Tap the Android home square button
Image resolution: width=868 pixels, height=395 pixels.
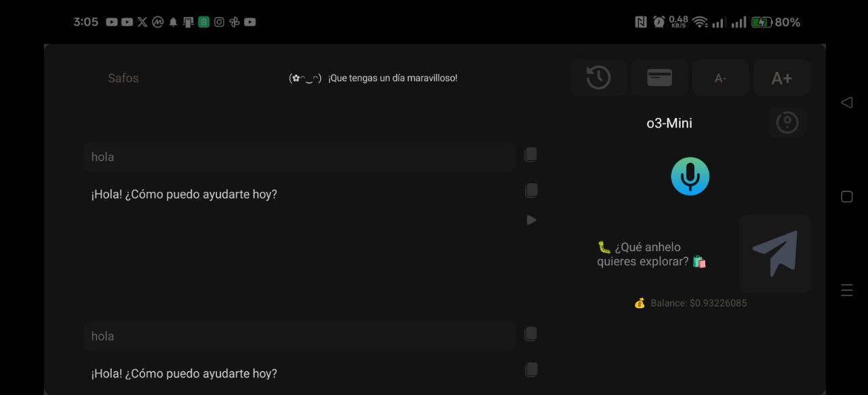846,197
